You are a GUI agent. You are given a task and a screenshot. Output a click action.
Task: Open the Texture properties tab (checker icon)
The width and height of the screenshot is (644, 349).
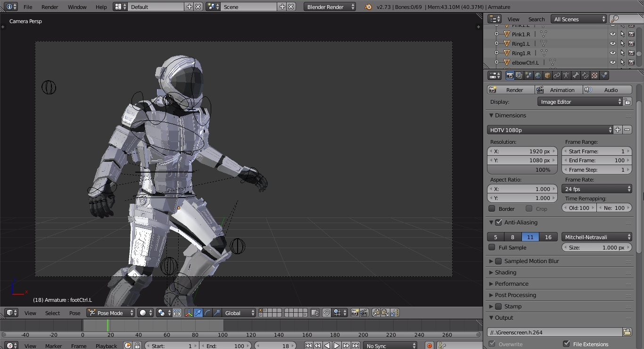(x=594, y=75)
